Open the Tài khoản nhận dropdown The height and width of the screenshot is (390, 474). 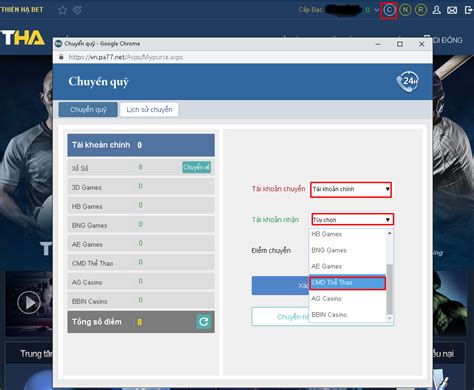pos(352,220)
